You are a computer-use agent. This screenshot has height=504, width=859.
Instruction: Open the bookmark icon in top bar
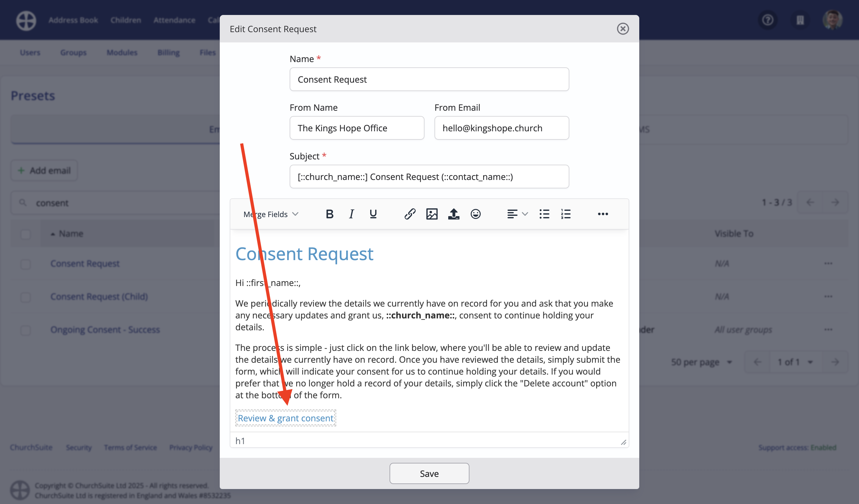coord(800,20)
